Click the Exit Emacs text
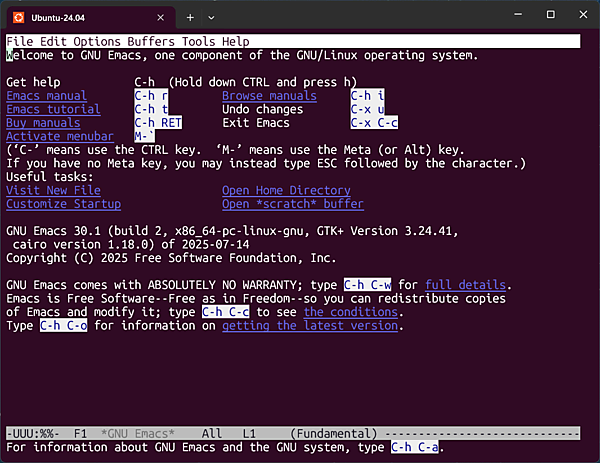 (x=256, y=123)
